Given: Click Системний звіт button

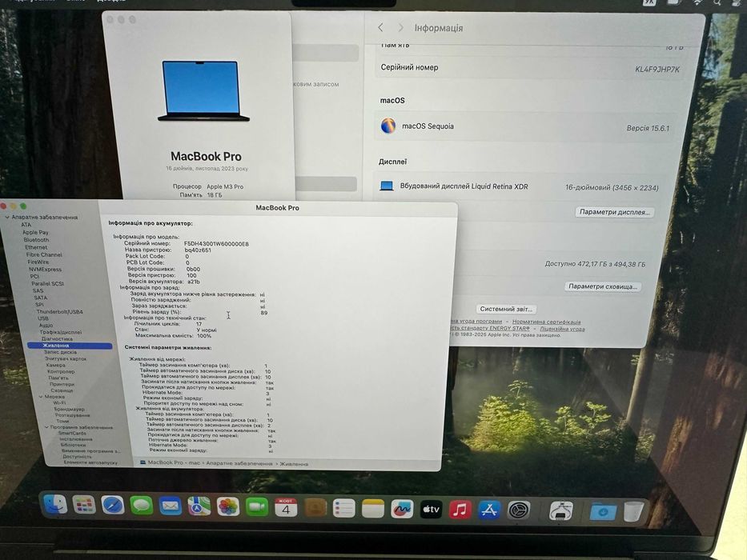Looking at the screenshot, I should point(505,309).
